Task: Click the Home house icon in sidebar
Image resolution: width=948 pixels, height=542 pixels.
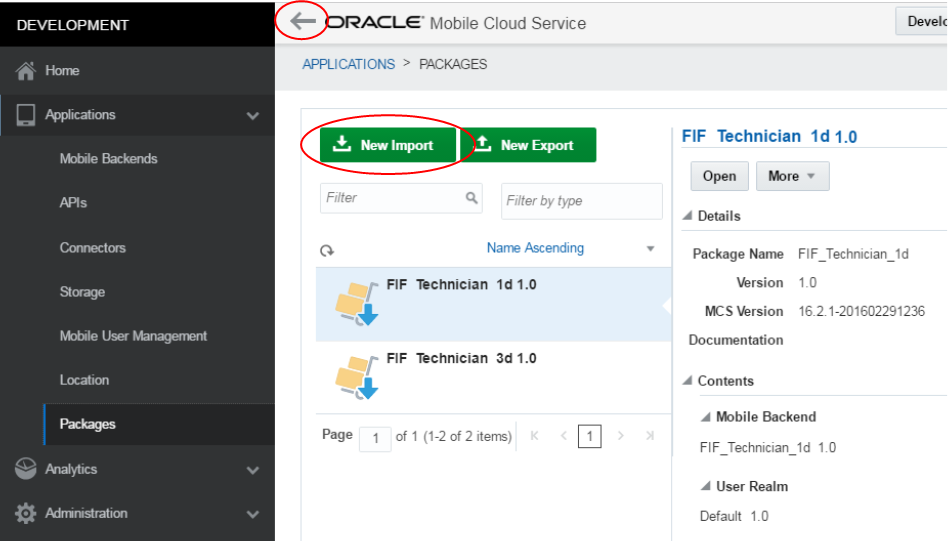Action: (x=25, y=71)
